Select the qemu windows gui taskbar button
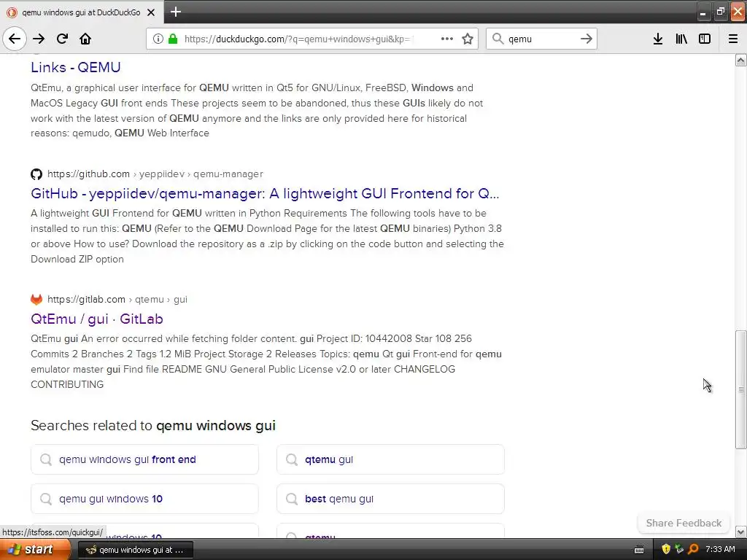Screen dimensions: 747x560 coord(135,550)
